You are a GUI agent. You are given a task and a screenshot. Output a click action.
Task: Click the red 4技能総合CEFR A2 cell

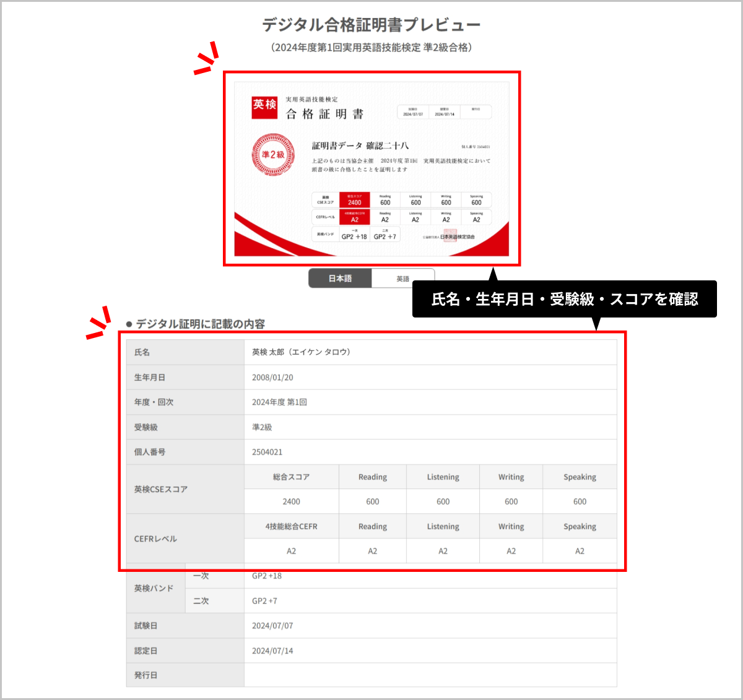(354, 217)
